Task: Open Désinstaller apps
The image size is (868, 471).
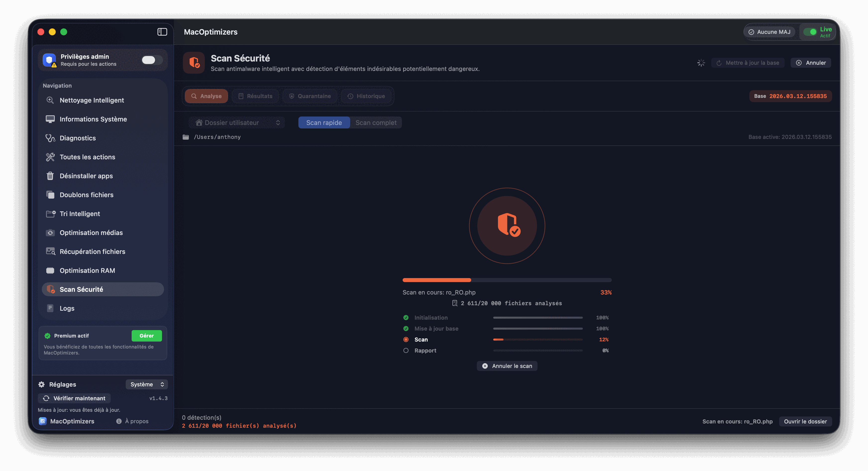Action: (x=86, y=176)
